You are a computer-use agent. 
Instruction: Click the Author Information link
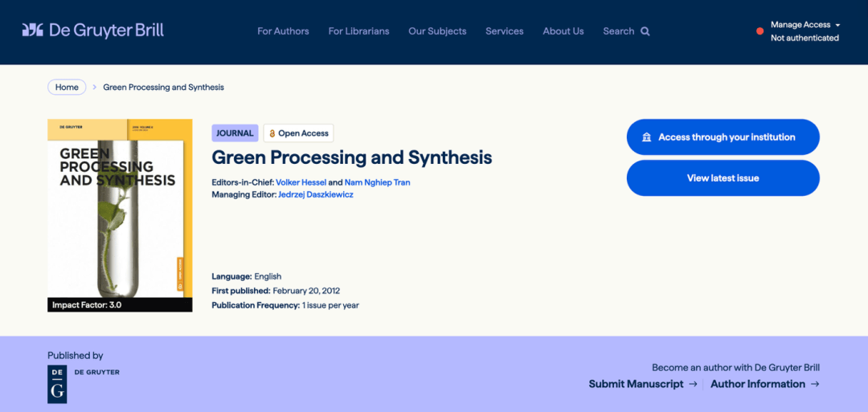pos(758,384)
